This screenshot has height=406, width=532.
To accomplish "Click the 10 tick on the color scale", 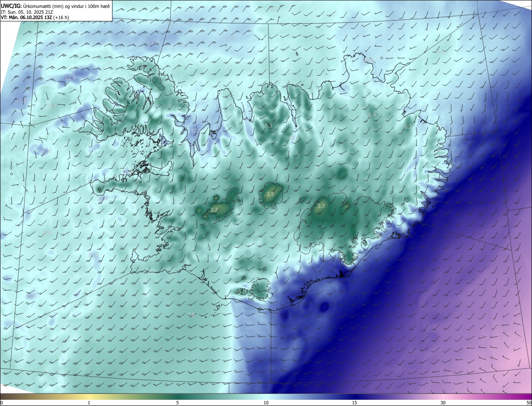I will (x=266, y=403).
